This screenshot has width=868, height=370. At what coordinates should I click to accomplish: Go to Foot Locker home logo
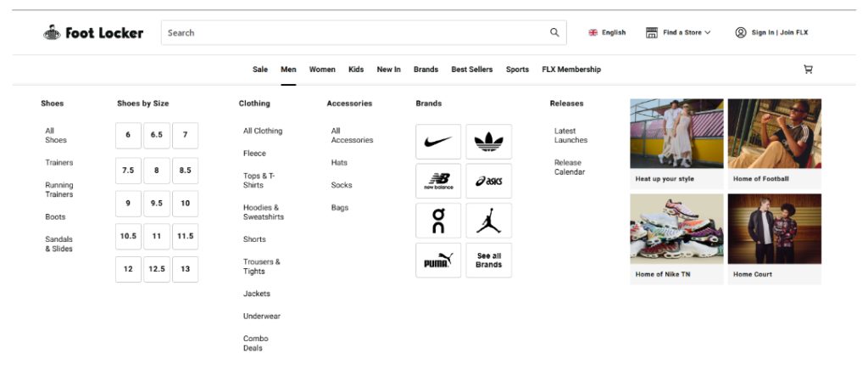[93, 33]
